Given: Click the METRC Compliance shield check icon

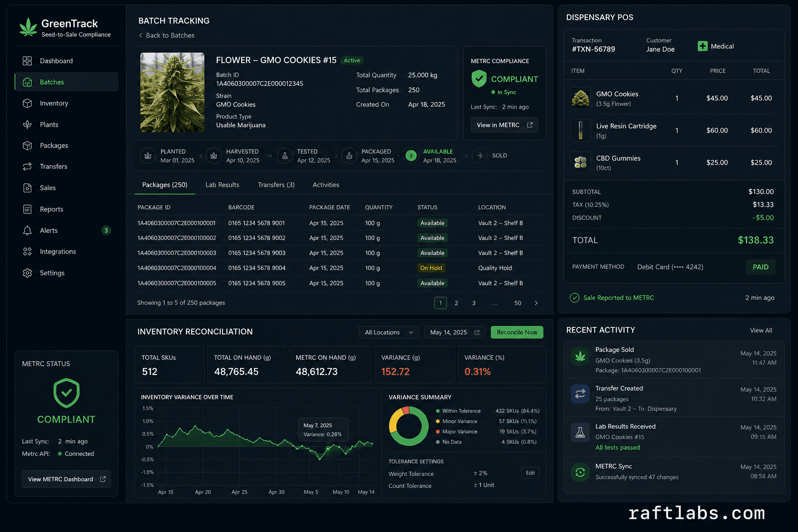Looking at the screenshot, I should pos(478,79).
